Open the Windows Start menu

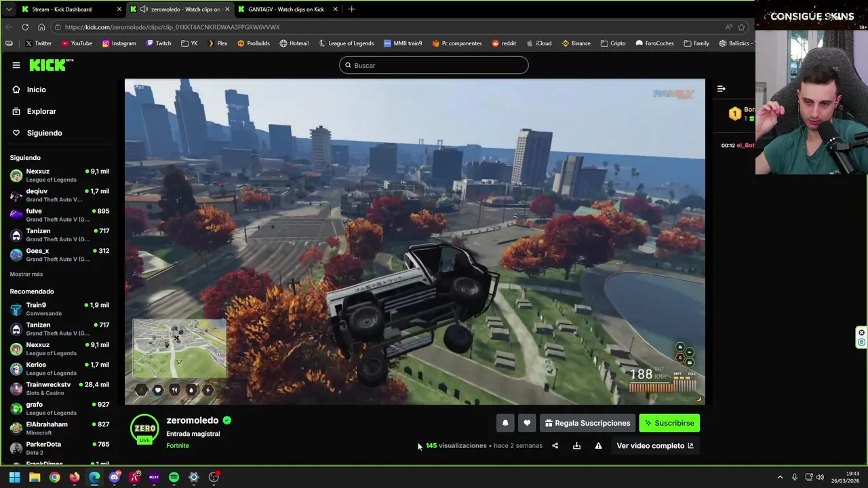14,477
